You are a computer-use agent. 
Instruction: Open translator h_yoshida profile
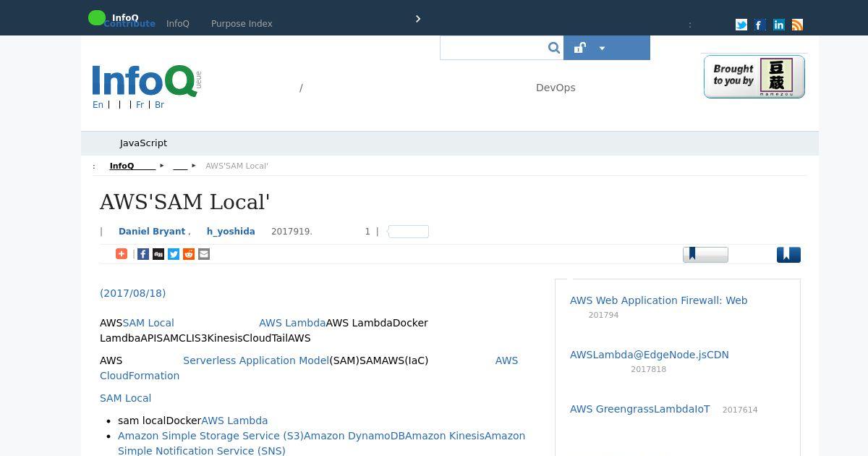231,232
